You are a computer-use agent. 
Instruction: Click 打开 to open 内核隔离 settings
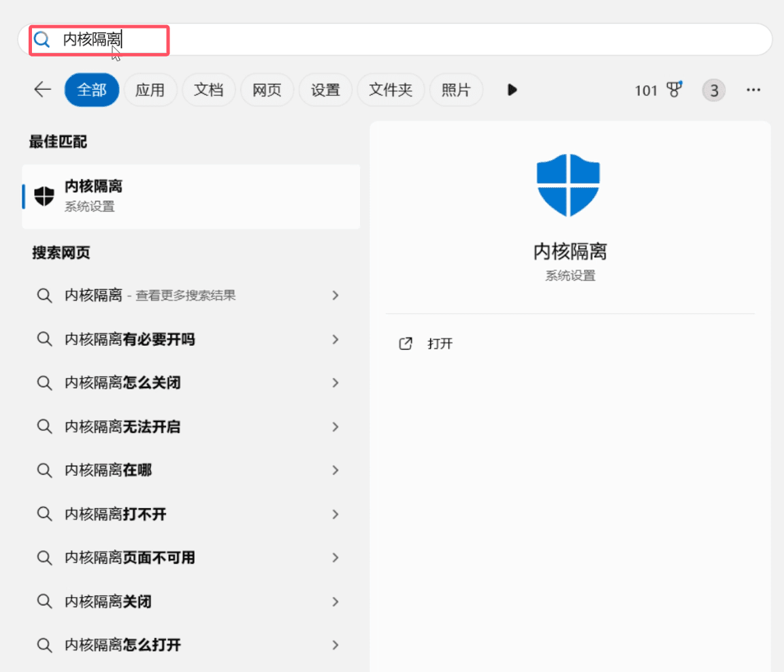click(440, 344)
